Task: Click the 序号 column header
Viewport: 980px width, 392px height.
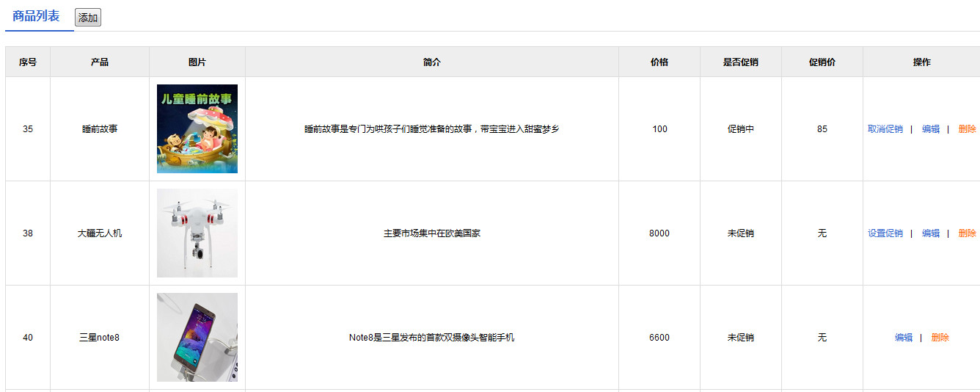Action: click(28, 62)
